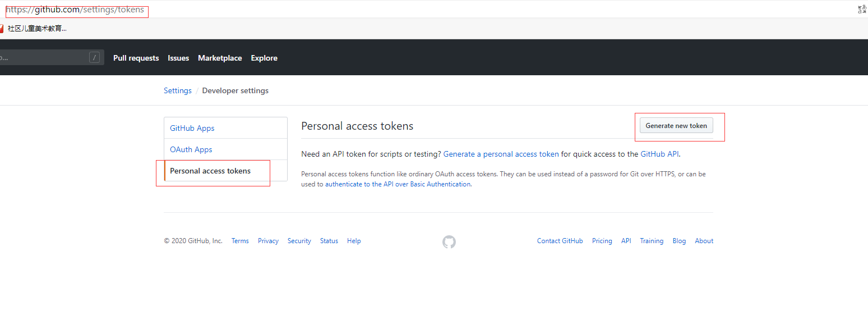Open Issues in the header
The image size is (868, 324).
(x=178, y=58)
